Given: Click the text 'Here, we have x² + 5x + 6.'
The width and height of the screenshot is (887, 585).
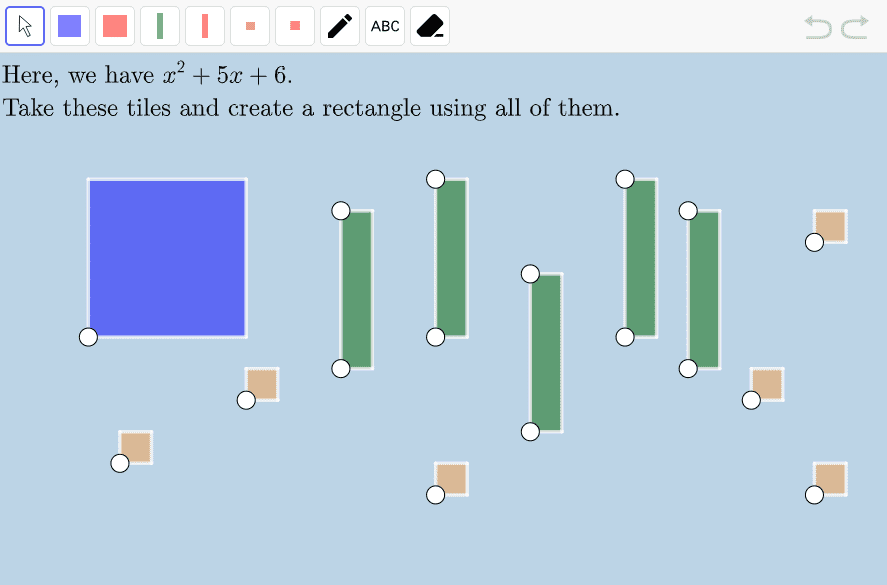Looking at the screenshot, I should [148, 74].
